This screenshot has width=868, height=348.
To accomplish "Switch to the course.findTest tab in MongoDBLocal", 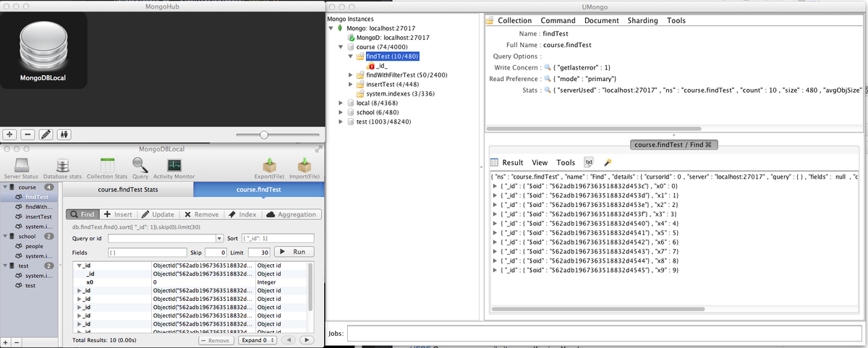I will (259, 190).
